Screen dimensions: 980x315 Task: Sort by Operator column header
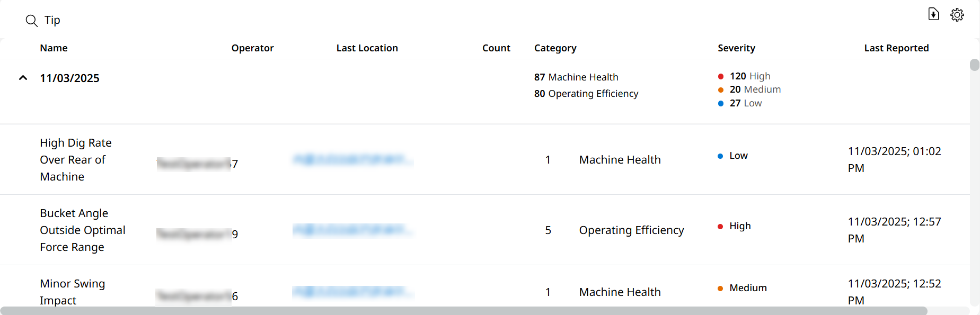point(252,48)
